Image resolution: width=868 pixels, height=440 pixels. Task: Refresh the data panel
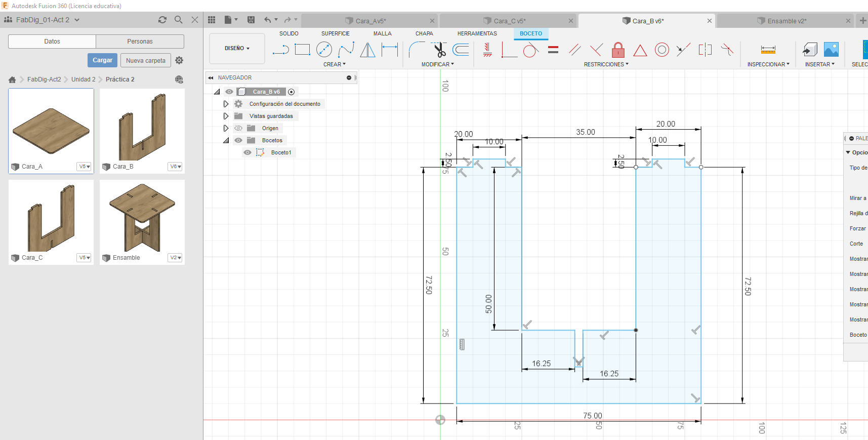pos(162,20)
